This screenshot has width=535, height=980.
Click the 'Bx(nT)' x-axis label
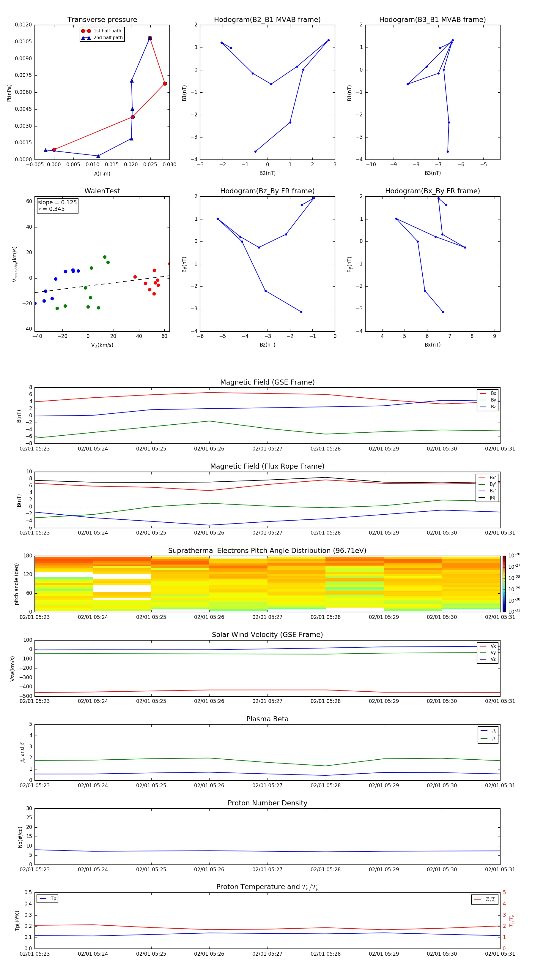[x=432, y=345]
